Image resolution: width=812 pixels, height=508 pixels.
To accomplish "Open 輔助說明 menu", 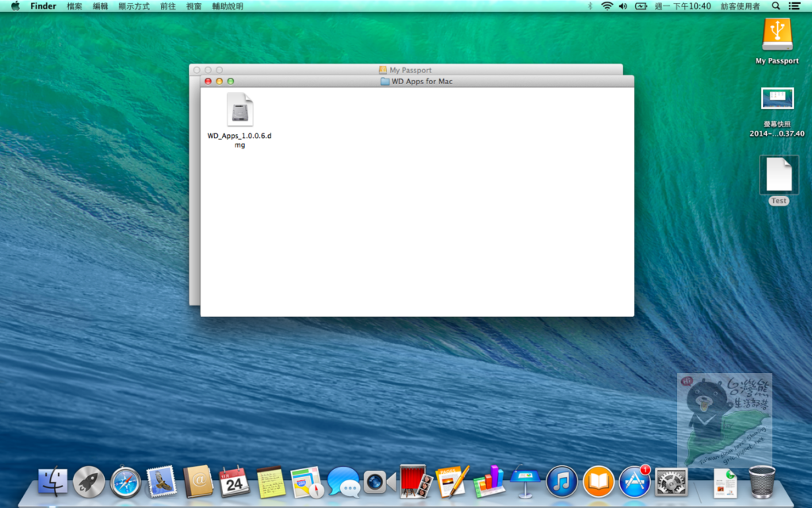I will pos(228,6).
